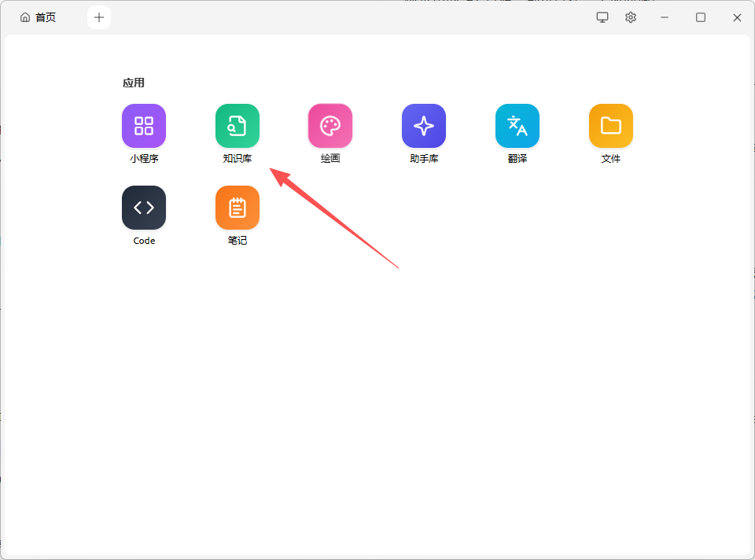Image resolution: width=755 pixels, height=560 pixels.
Task: Open the orange 笔记 notes icon
Action: click(238, 208)
